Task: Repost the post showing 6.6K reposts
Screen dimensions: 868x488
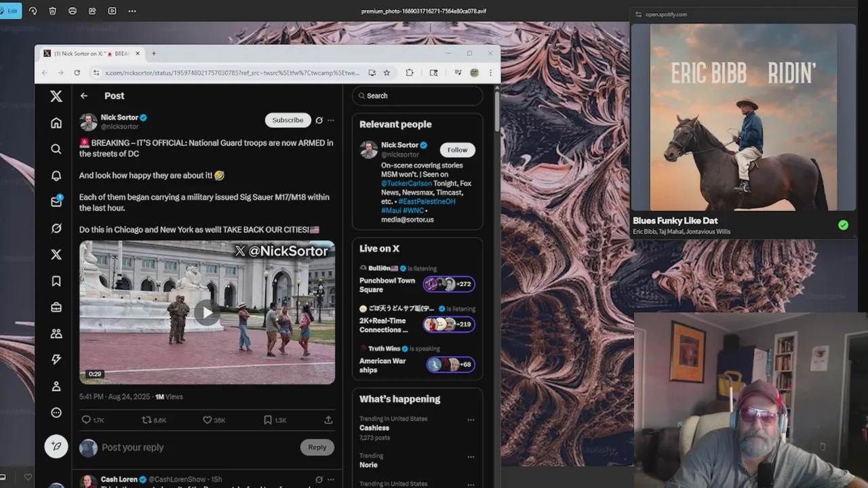Action: pos(153,420)
